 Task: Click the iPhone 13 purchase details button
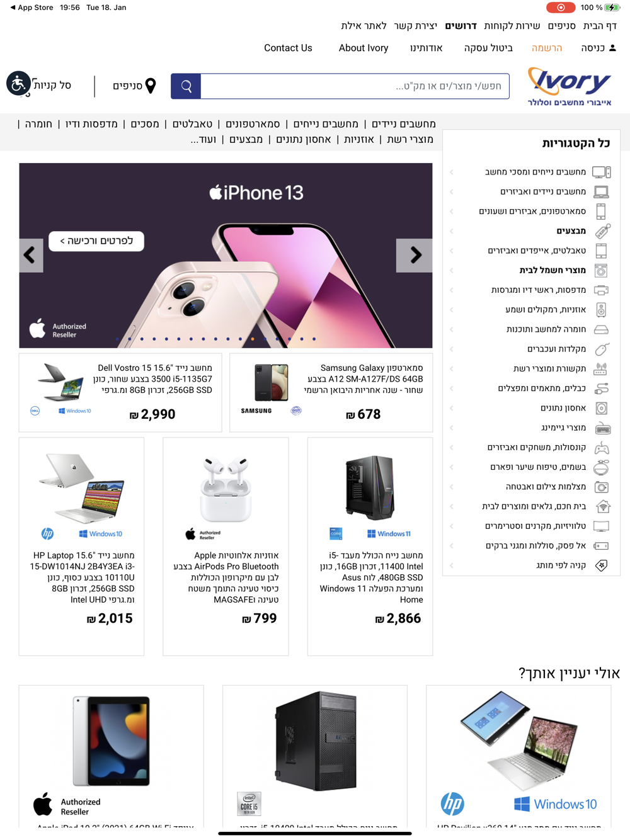[96, 241]
